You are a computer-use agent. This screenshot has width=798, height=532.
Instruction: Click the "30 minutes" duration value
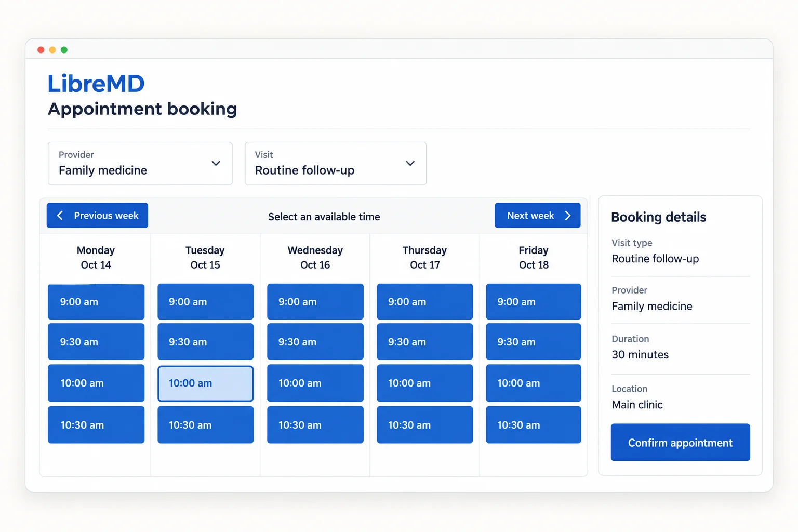(x=640, y=354)
